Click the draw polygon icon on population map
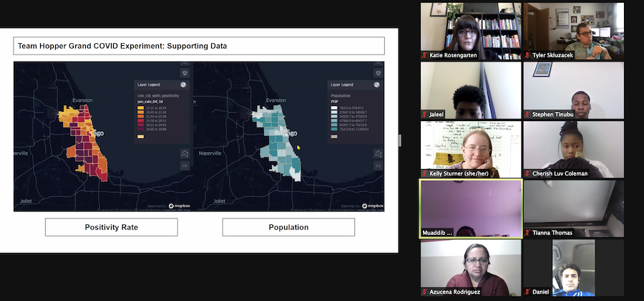644x301 pixels. pyautogui.click(x=379, y=153)
